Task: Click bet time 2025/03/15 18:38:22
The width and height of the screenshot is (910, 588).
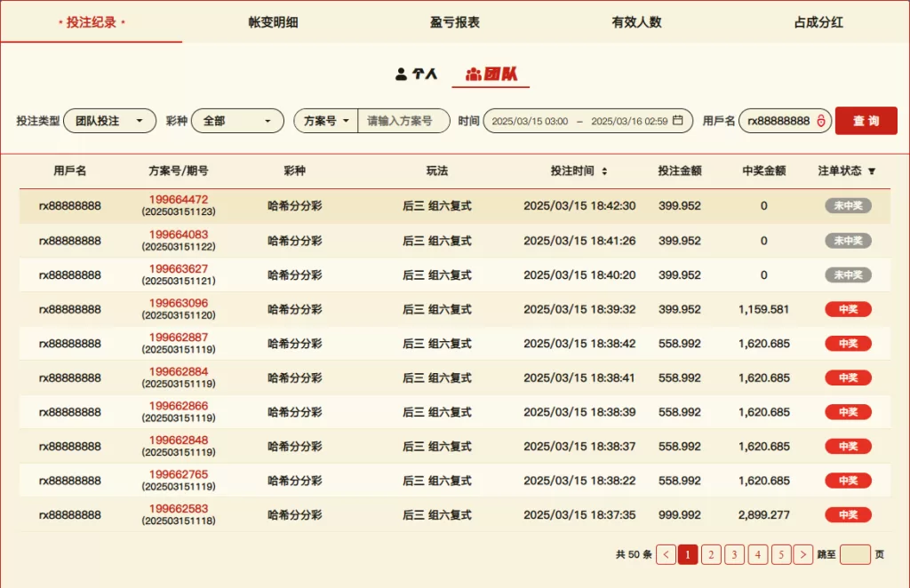Action: (x=579, y=481)
